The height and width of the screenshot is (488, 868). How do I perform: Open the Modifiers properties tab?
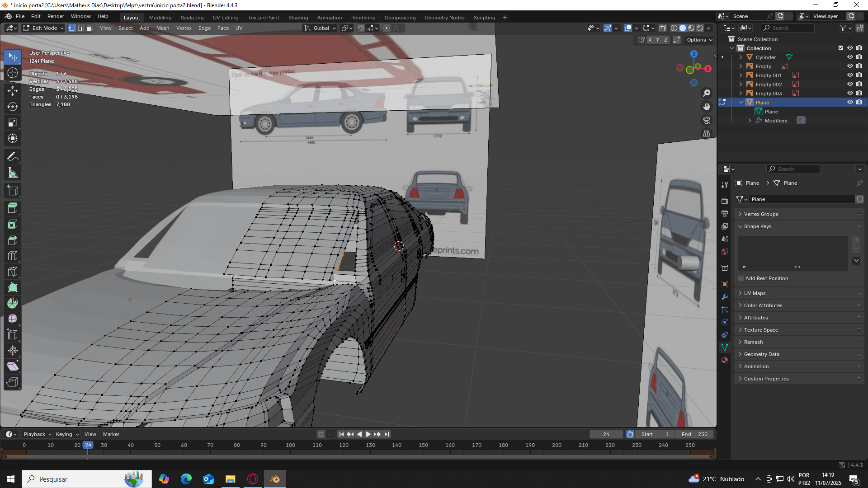[725, 297]
